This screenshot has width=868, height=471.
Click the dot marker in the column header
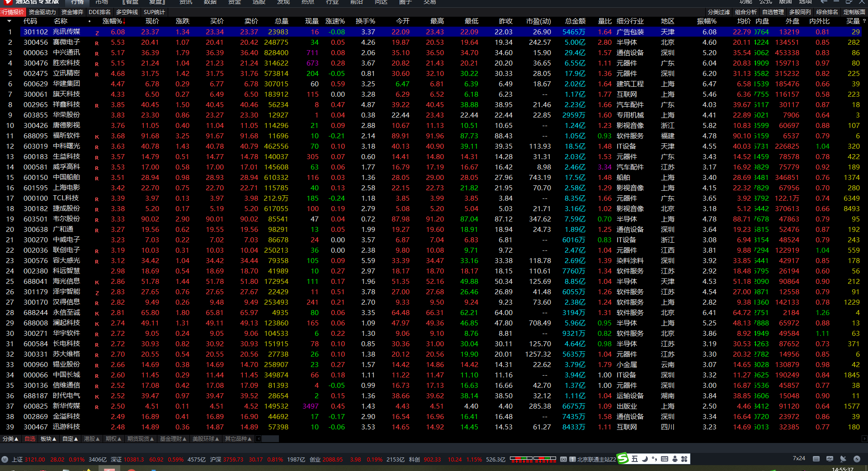click(x=90, y=21)
